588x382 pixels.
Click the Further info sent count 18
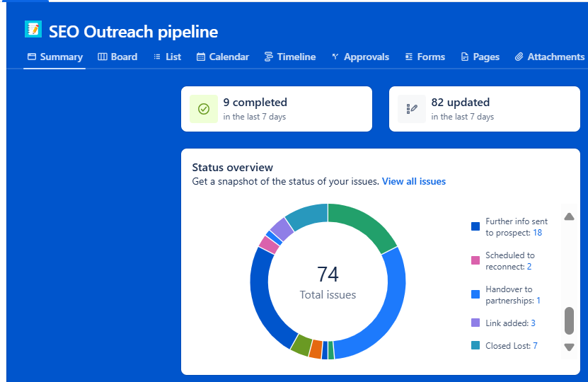(537, 233)
